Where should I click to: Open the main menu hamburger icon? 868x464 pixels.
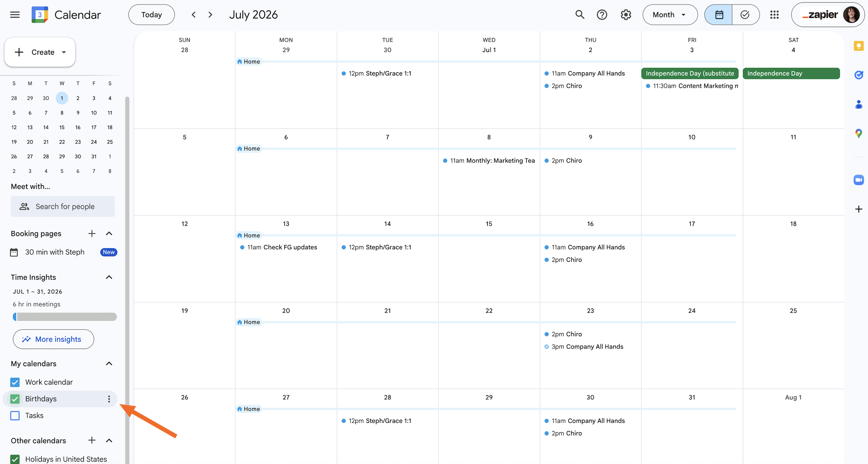(x=15, y=14)
